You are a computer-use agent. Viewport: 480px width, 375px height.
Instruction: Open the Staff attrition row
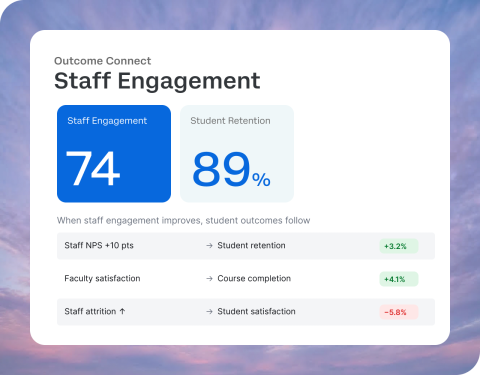246,312
